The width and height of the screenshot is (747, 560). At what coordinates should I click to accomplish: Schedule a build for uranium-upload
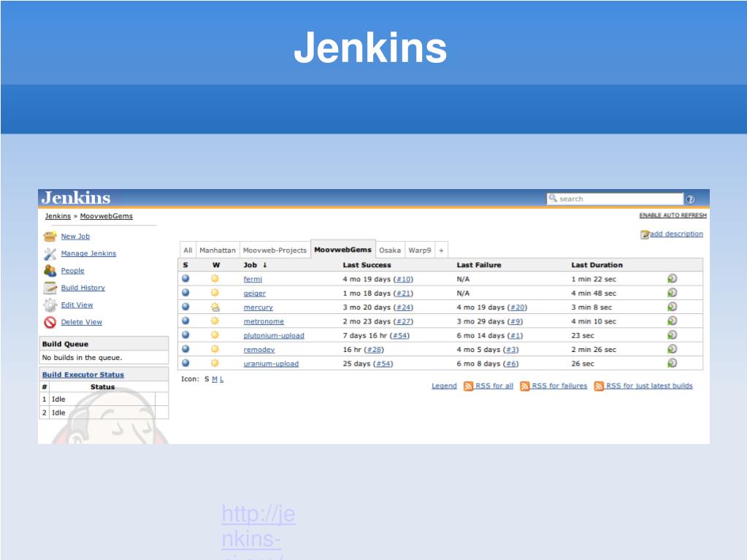click(x=673, y=363)
